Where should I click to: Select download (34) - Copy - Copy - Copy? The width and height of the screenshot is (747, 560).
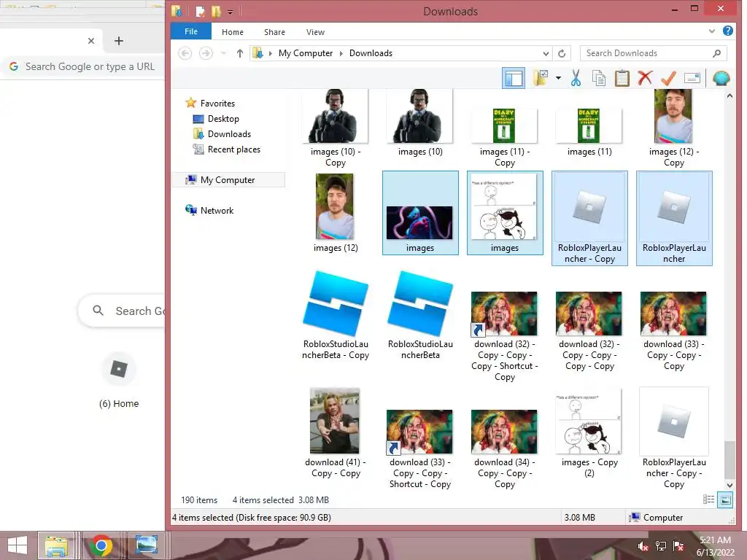tap(505, 448)
